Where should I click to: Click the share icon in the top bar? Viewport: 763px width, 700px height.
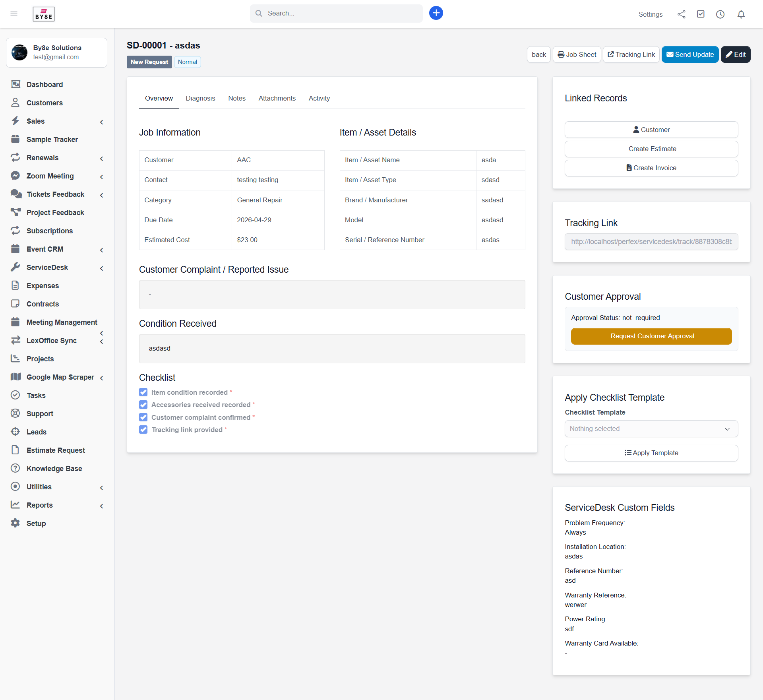click(681, 14)
